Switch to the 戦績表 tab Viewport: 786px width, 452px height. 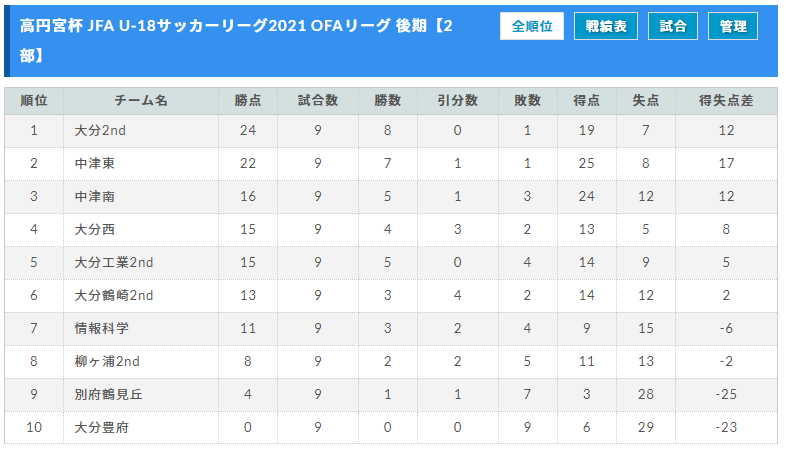pyautogui.click(x=606, y=26)
